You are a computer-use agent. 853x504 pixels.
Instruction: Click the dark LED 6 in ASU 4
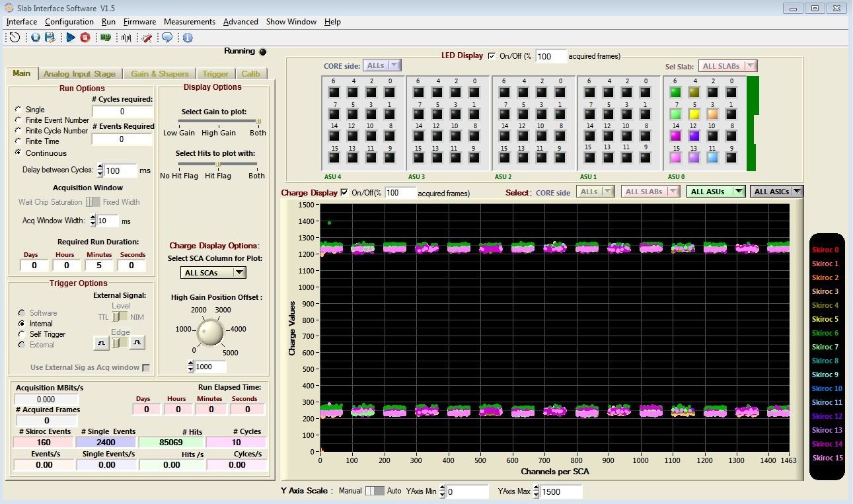334,92
